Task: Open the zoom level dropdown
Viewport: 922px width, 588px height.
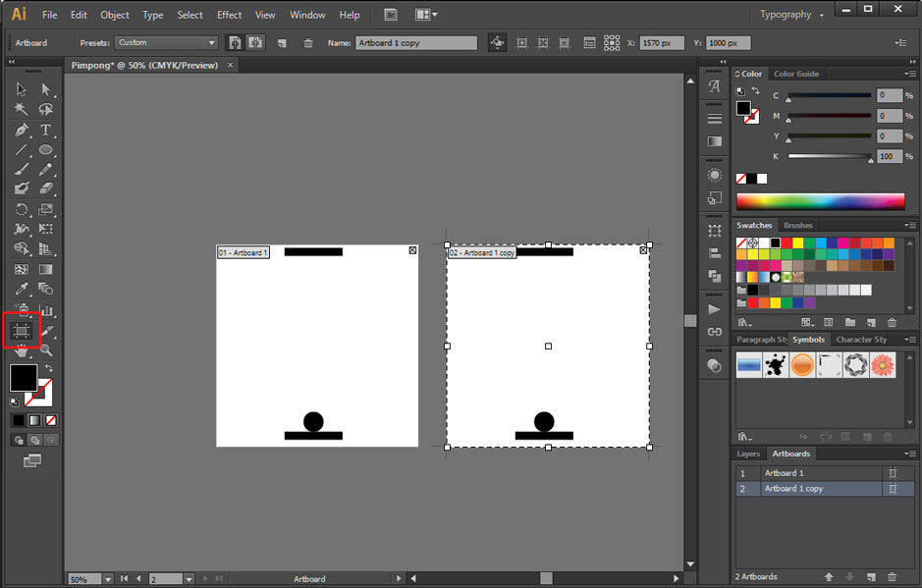Action: click(106, 578)
